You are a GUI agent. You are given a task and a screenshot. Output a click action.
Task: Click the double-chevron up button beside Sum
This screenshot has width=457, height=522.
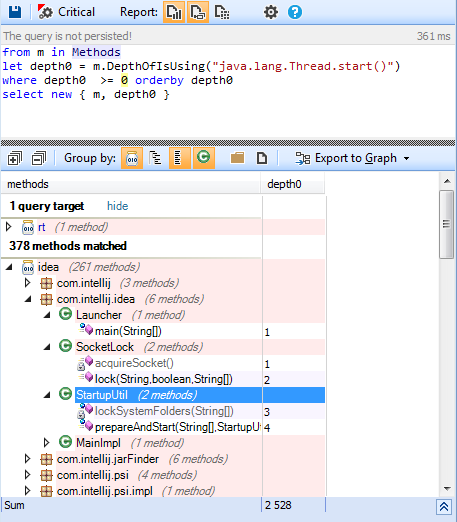click(x=444, y=507)
